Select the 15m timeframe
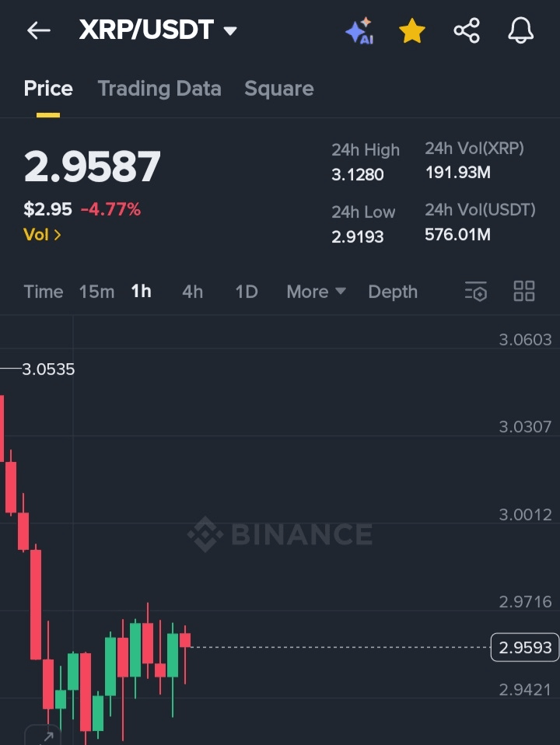The width and height of the screenshot is (560, 745). (96, 292)
